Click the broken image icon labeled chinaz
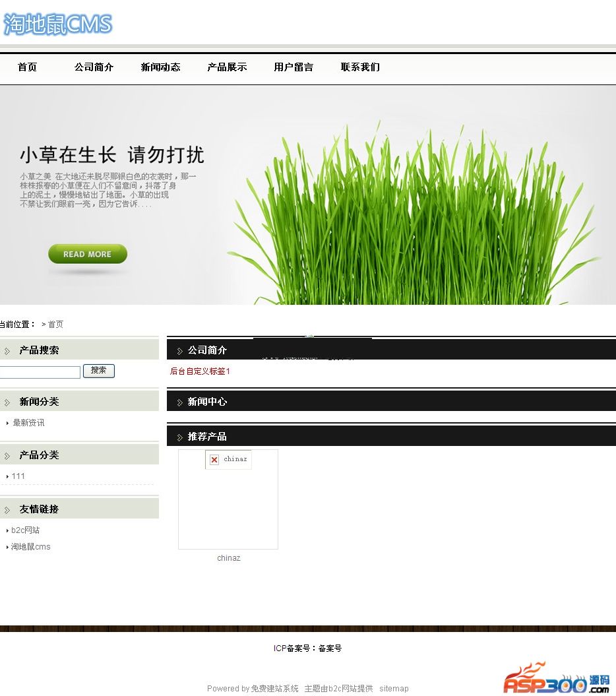 [x=214, y=460]
